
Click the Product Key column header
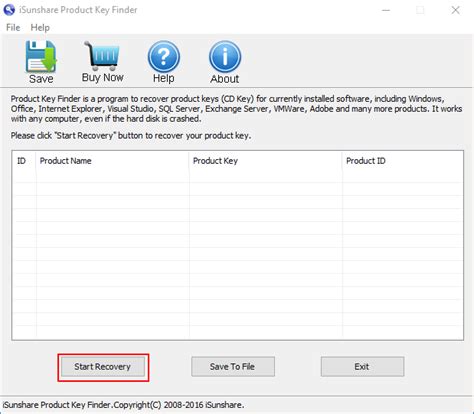coord(265,161)
